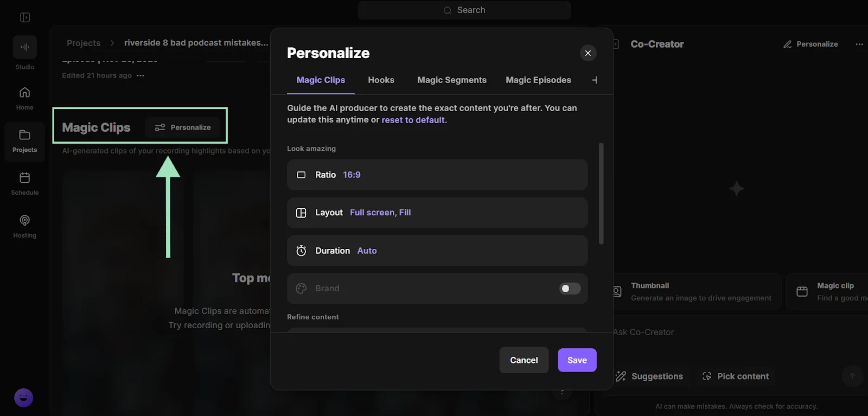The height and width of the screenshot is (416, 868).
Task: Click Personalize in the Co-Creator header
Action: point(810,44)
